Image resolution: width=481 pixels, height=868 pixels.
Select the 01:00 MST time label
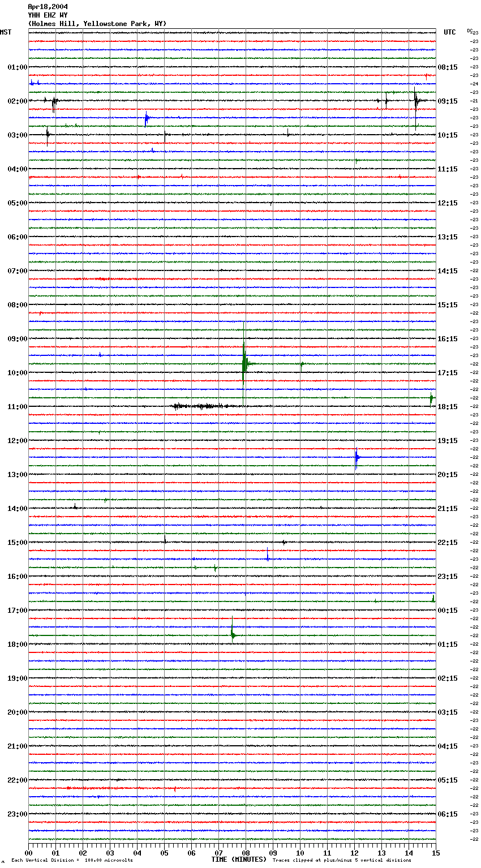18,67
